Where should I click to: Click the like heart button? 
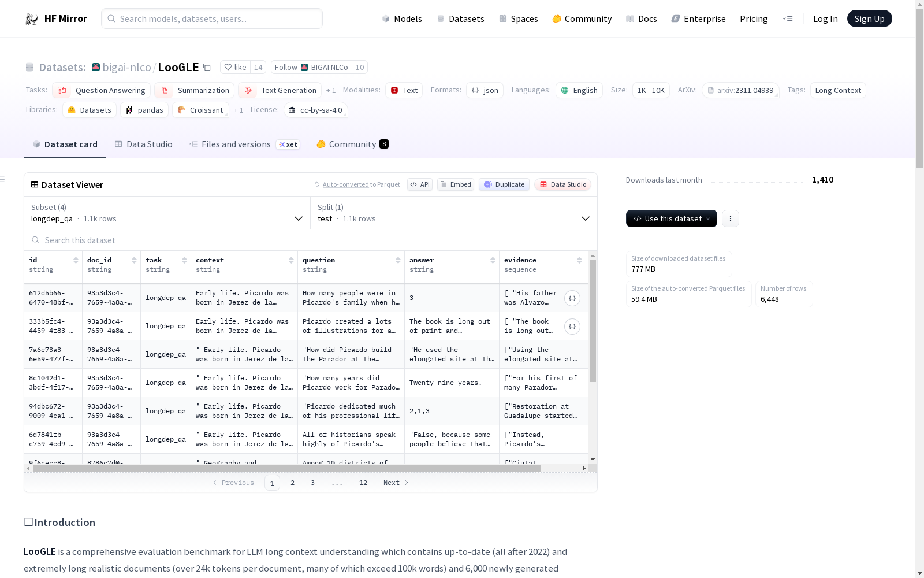coord(235,67)
